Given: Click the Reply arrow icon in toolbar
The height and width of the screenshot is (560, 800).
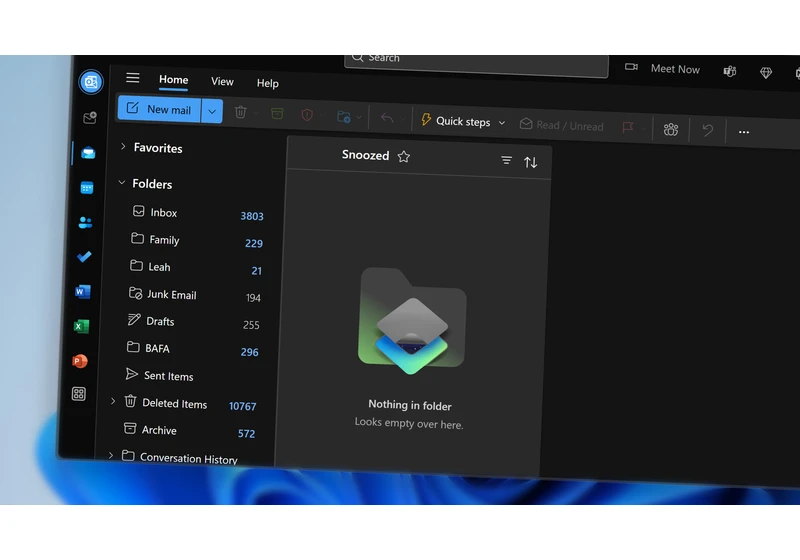Looking at the screenshot, I should (387, 118).
